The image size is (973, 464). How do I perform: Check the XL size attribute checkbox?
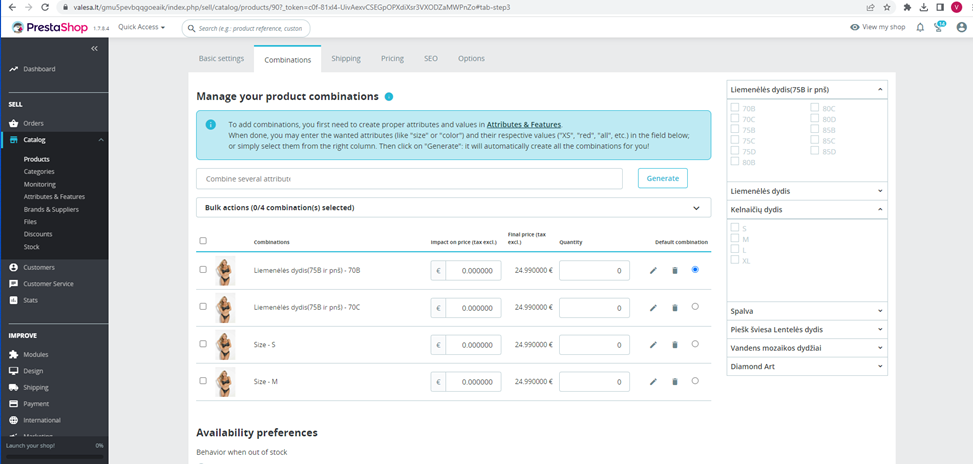[x=735, y=260]
